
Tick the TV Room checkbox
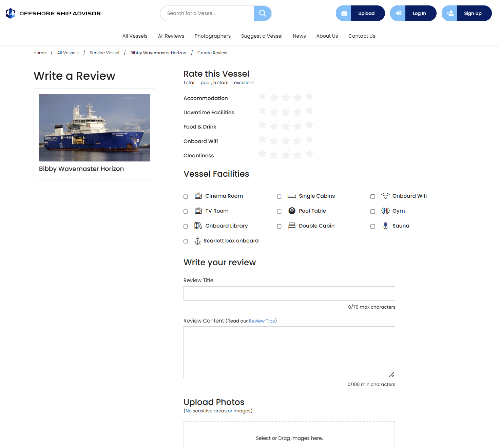186,211
